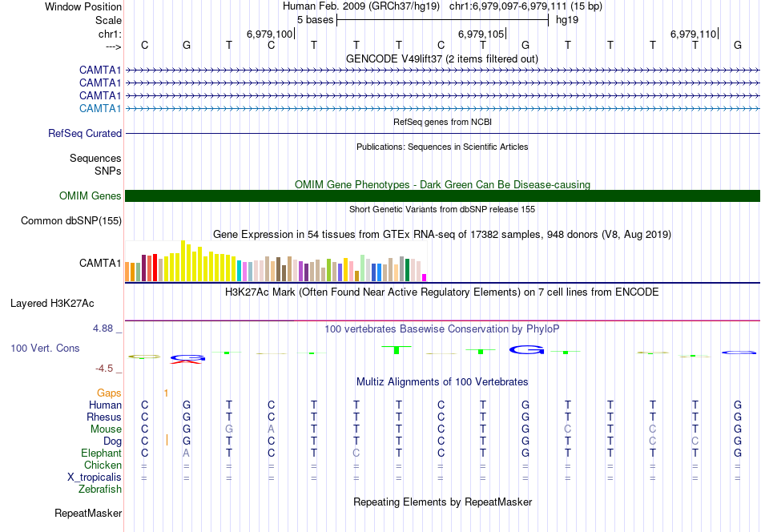
Task: Click the RefSeq genes from NCBI title
Action: [x=442, y=122]
